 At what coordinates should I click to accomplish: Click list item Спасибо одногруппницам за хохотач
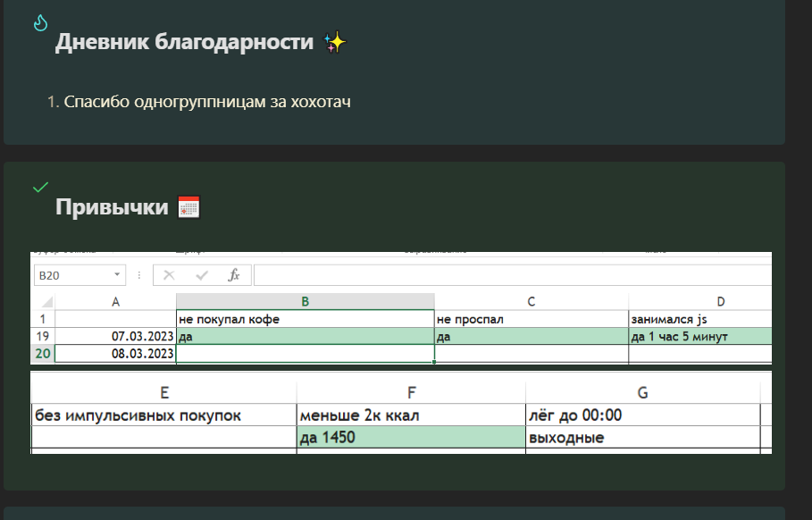click(x=207, y=102)
